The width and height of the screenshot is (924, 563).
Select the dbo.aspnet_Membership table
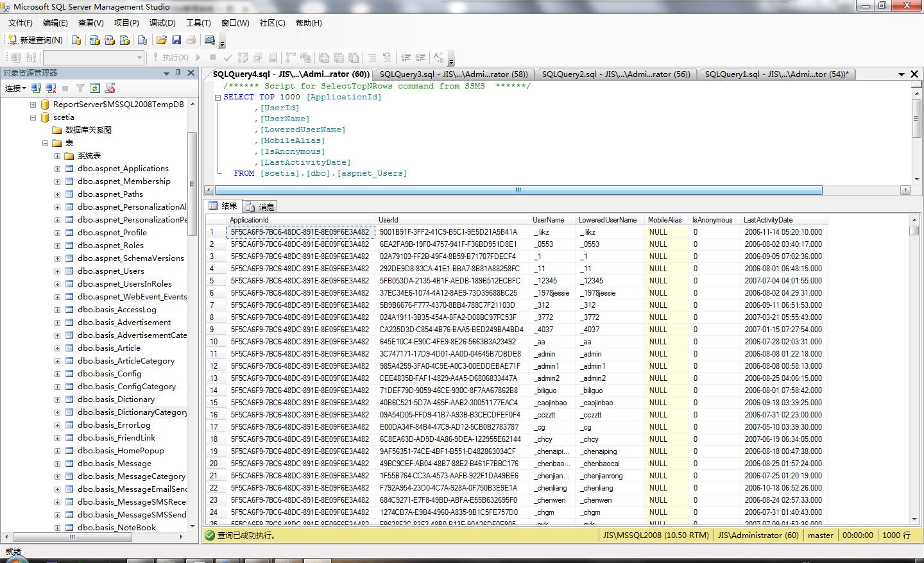(124, 181)
